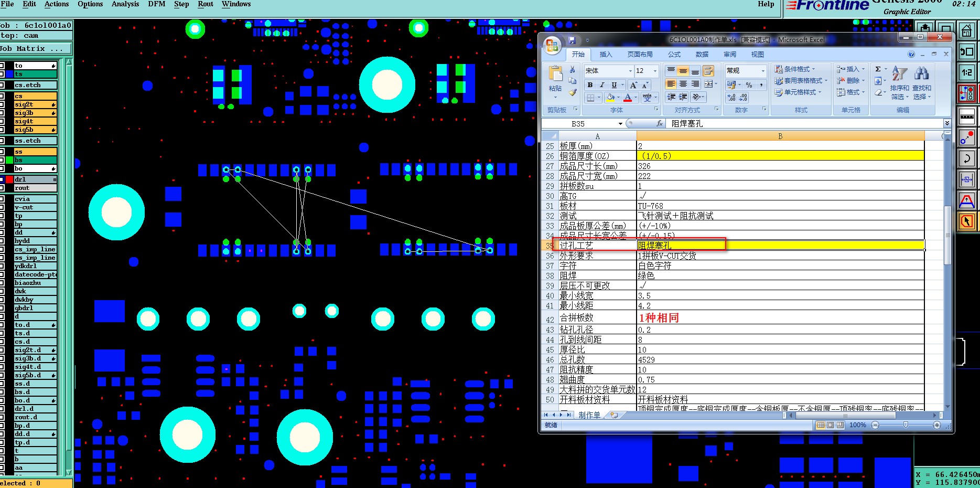Click the red color swatch of drl layer

[9, 179]
